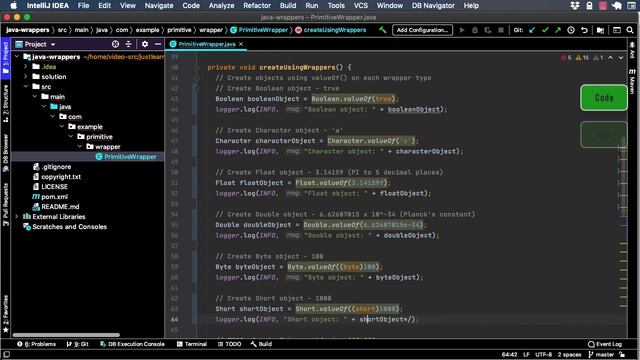Go to next highlighted error arrow
The width and height of the screenshot is (640, 360).
[621, 58]
